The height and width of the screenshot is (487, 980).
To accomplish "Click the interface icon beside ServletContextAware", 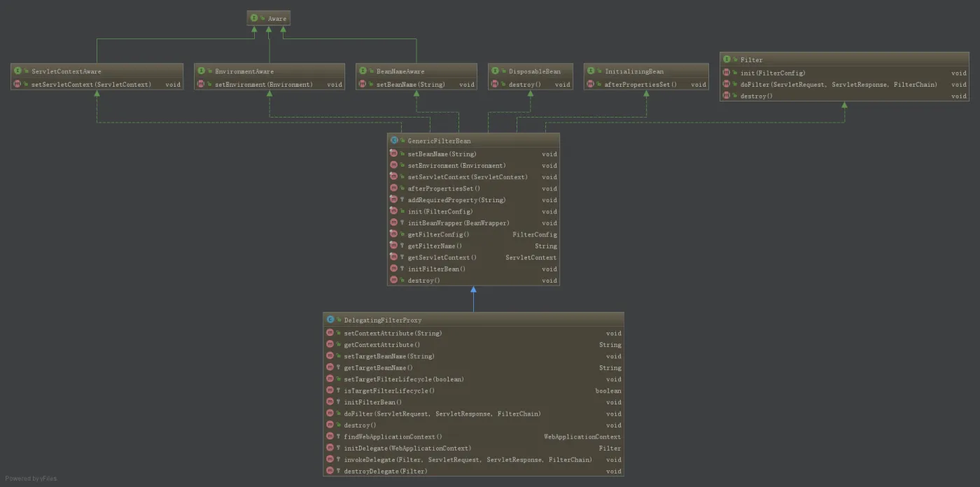I will 17,71.
